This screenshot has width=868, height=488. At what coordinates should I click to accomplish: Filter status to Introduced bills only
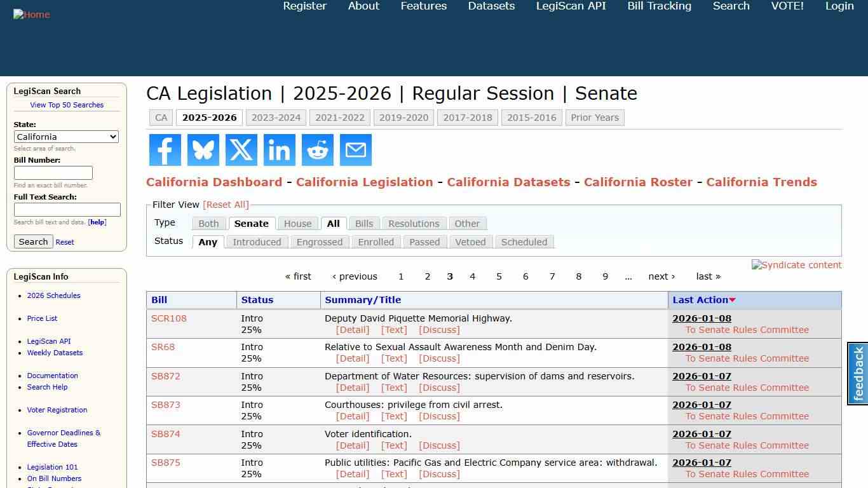point(257,242)
